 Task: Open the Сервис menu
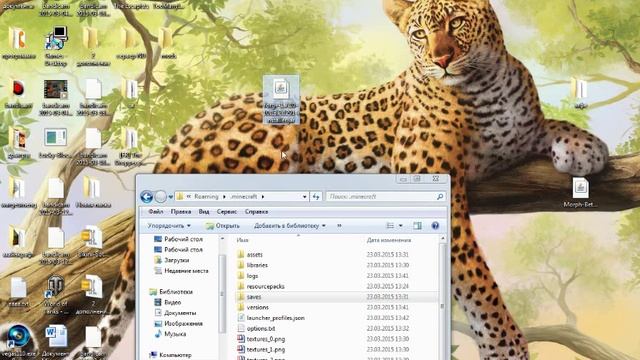[227, 212]
